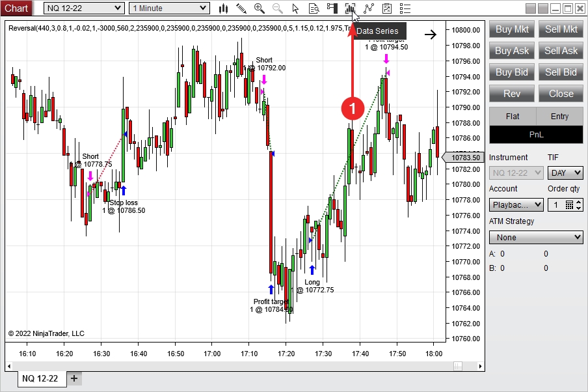The height and width of the screenshot is (392, 588).
Task: Click the chart's horizontal scrollbar handle
Action: (458, 365)
